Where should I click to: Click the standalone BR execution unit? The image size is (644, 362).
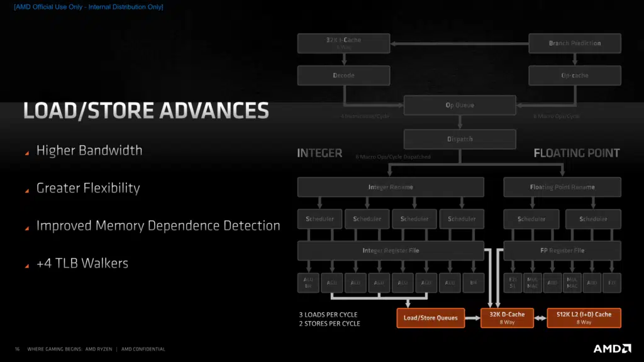[x=473, y=283]
